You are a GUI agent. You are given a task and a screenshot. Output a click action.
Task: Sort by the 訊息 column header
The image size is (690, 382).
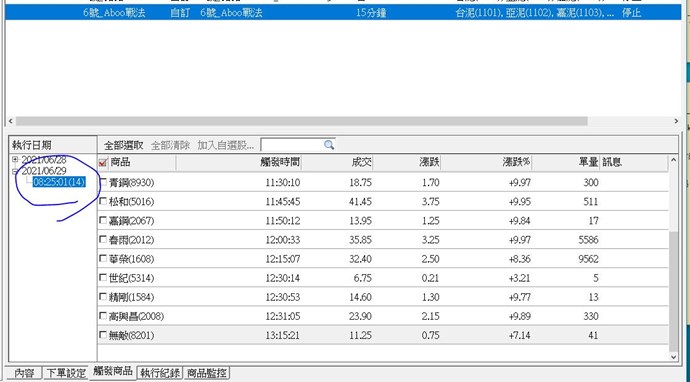coord(634,162)
